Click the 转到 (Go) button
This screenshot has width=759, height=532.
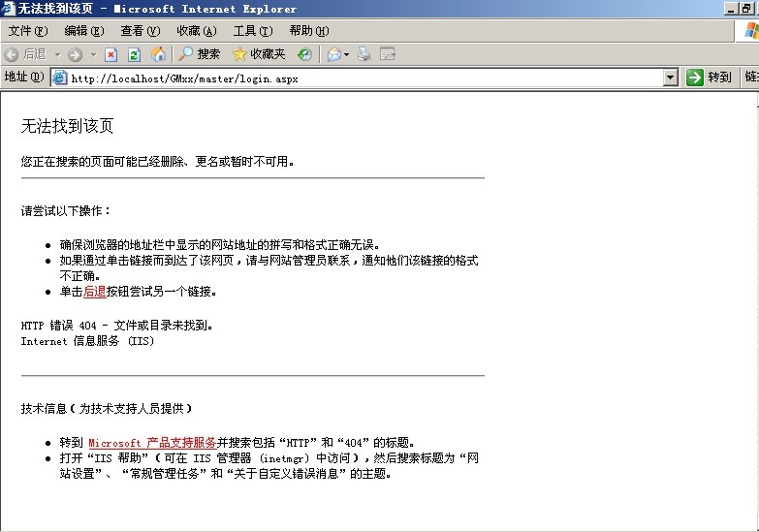click(x=709, y=78)
